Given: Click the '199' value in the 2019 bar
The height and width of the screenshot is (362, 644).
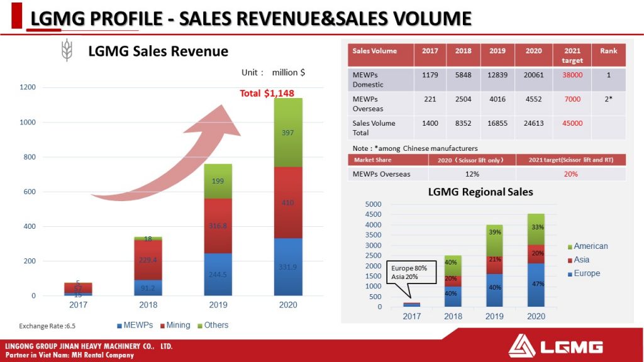Looking at the screenshot, I should 218,181.
